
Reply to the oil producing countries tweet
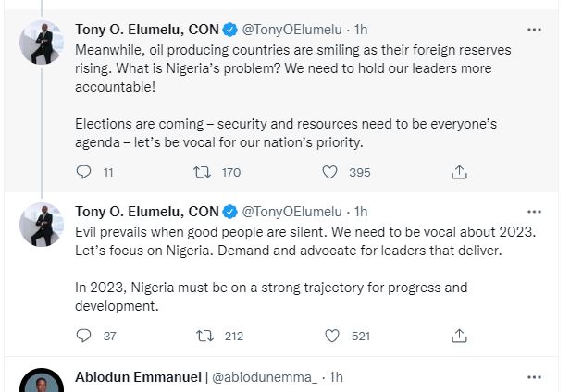pyautogui.click(x=83, y=172)
